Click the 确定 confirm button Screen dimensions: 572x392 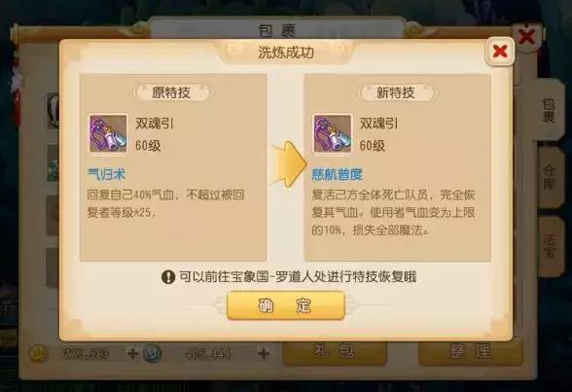tap(286, 305)
